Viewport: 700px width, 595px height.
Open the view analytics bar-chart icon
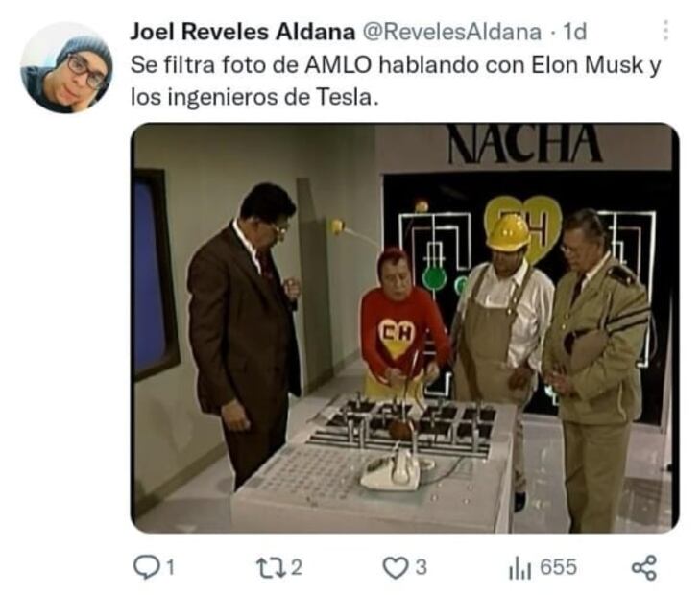(520, 569)
